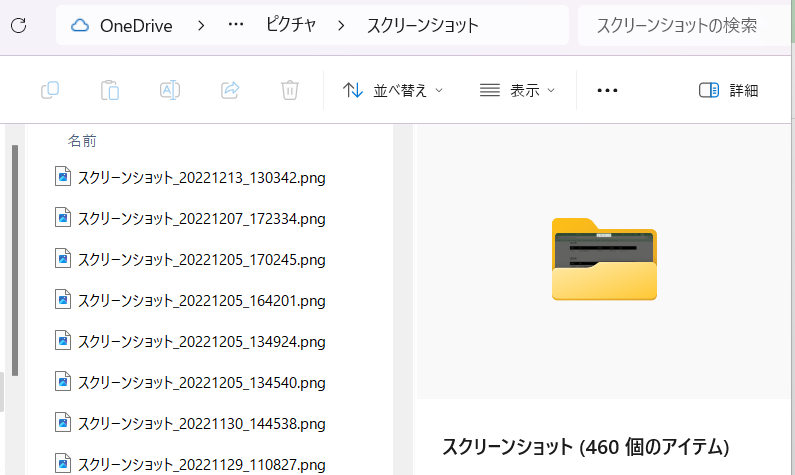
Task: Click the image icon of 20221205_134924.png
Action: (63, 341)
